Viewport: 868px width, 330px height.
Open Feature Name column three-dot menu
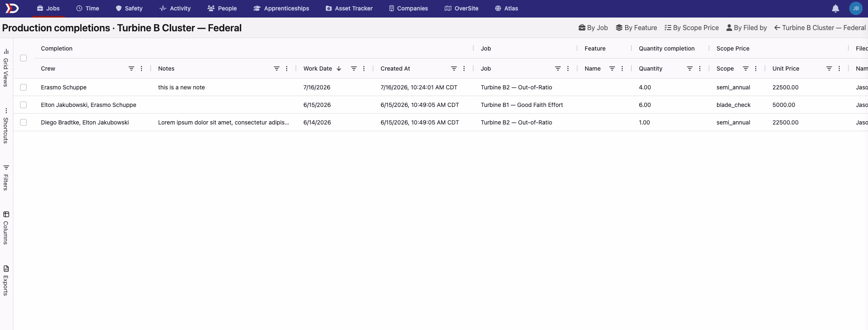(x=622, y=69)
